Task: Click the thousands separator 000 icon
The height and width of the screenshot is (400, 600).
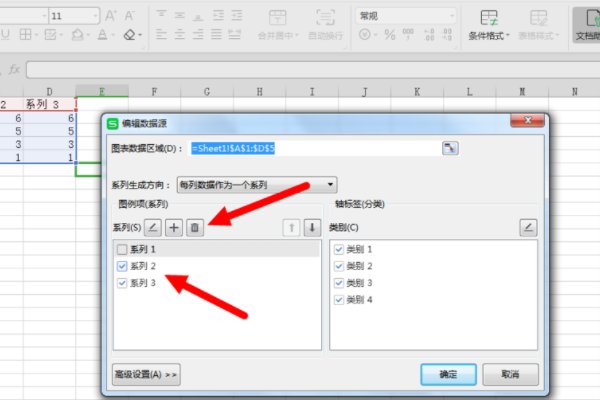Action: coord(408,34)
